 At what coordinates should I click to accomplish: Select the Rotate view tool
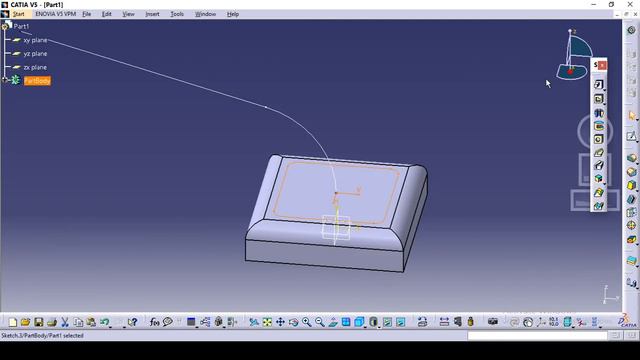(293, 322)
